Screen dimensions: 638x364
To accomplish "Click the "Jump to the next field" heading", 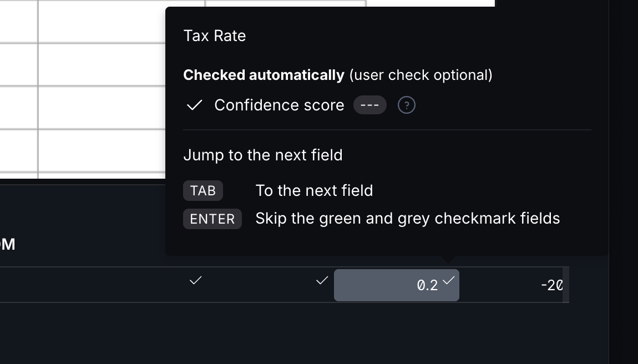I will coord(263,155).
